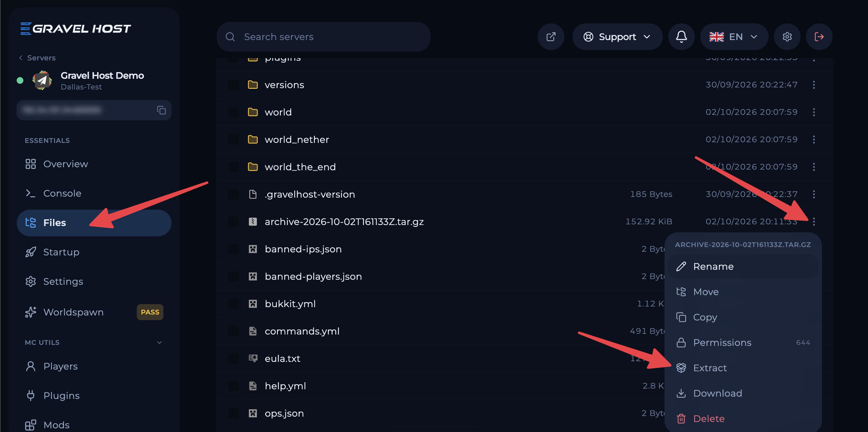Open the Console page in sidebar
The image size is (868, 432).
[94, 193]
